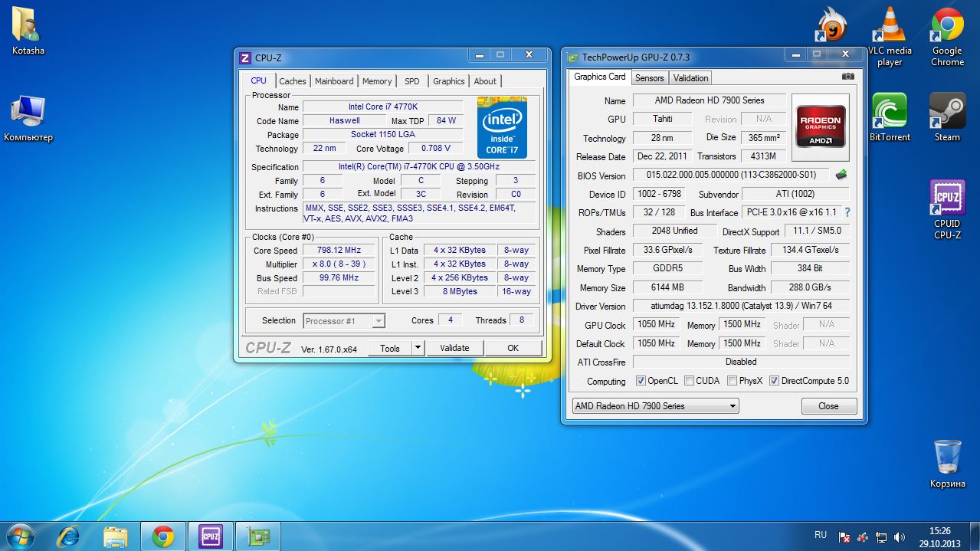980x551 pixels.
Task: Enable the CUDA checkbox
Action: 690,381
